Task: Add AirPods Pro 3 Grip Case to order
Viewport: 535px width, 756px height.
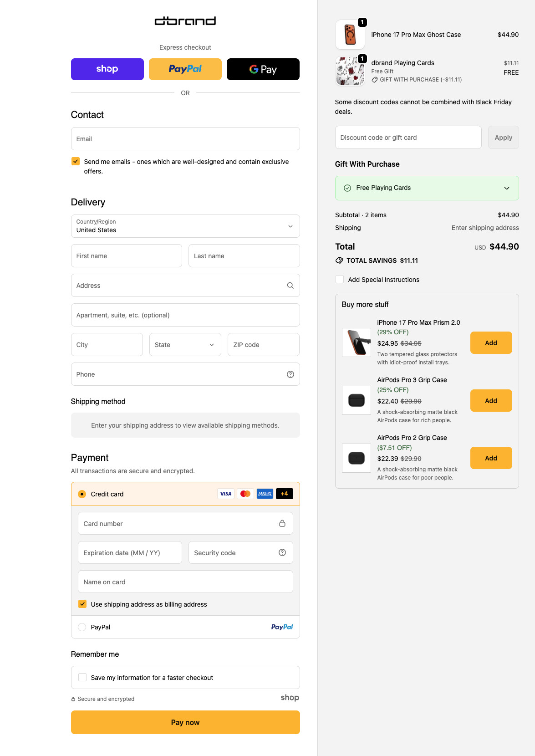Action: pyautogui.click(x=491, y=401)
